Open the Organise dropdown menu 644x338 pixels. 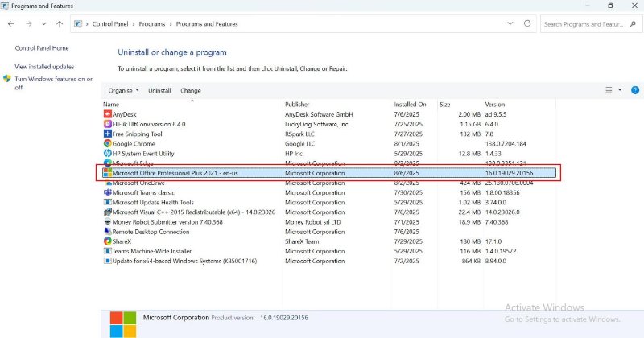(123, 90)
